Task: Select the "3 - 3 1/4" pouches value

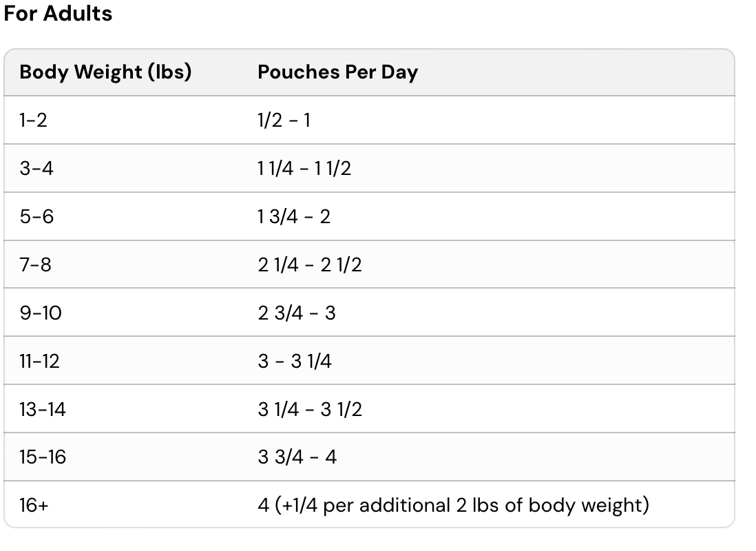Action: pyautogui.click(x=295, y=361)
